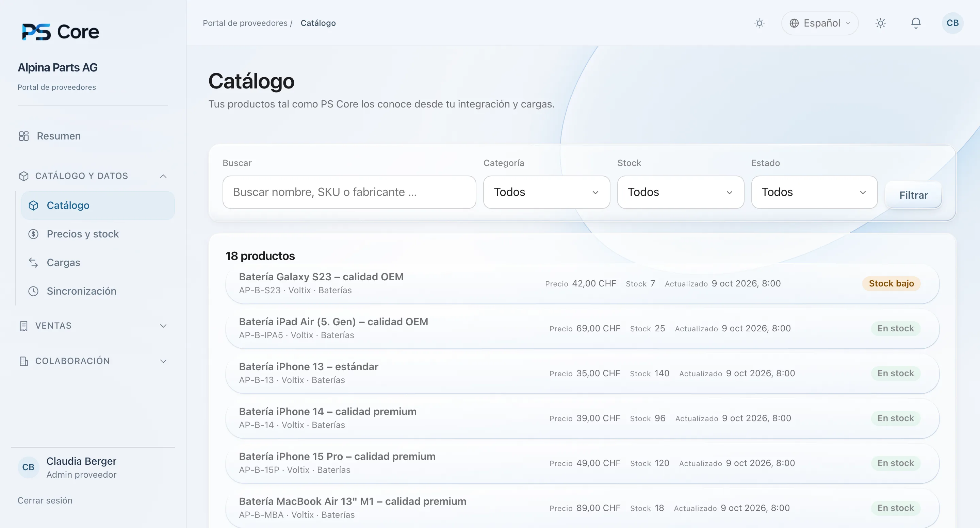Image resolution: width=980 pixels, height=528 pixels.
Task: Click the Sincronización clock icon
Action: coord(33,291)
